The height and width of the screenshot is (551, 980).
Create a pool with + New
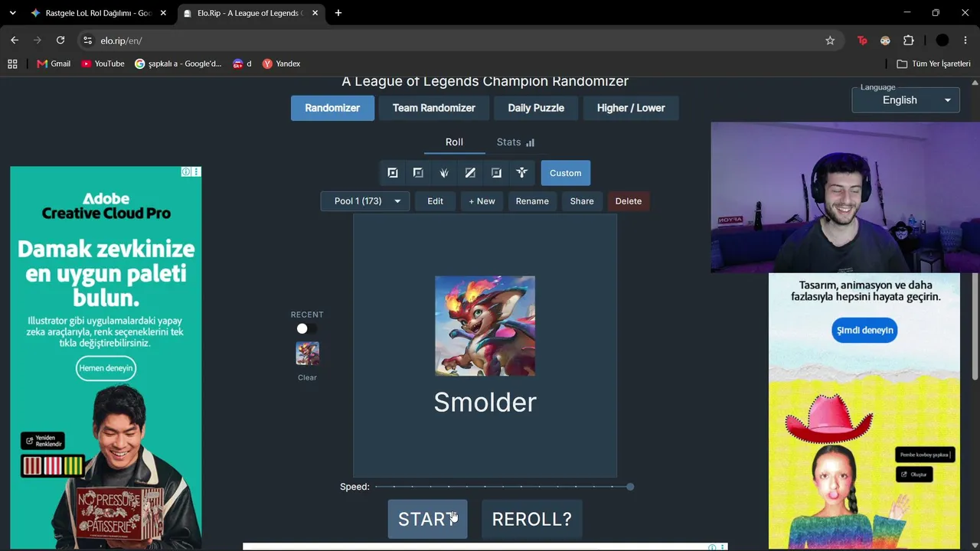pyautogui.click(x=482, y=201)
